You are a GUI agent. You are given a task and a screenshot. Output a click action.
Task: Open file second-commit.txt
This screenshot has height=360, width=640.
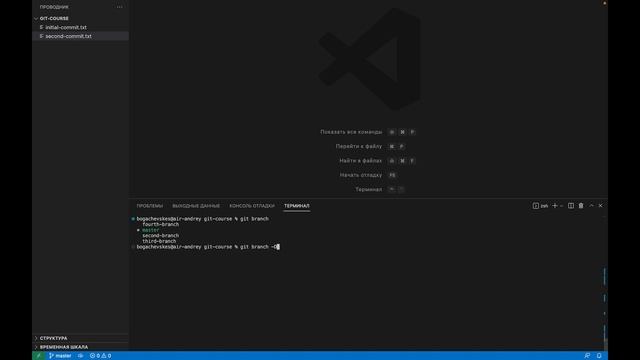click(x=68, y=36)
